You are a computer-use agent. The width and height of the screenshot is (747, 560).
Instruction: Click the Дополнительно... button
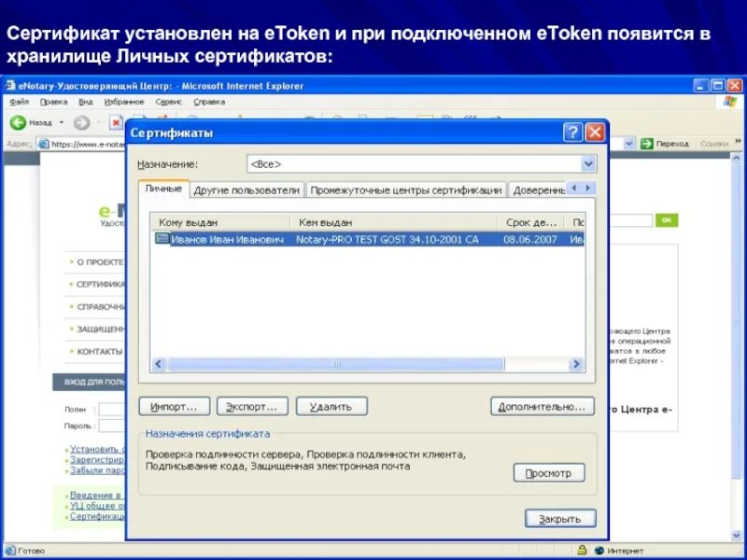coord(543,407)
